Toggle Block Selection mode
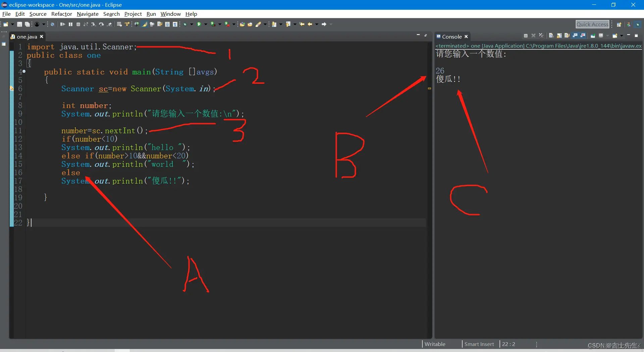 click(167, 24)
